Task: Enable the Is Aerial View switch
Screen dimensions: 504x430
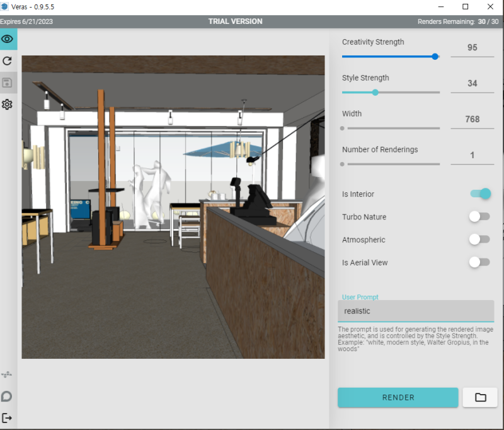Action: (x=479, y=262)
